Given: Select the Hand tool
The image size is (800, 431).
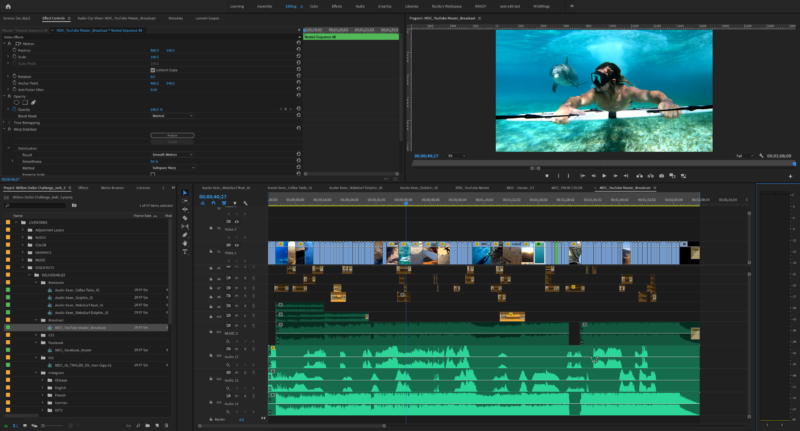Looking at the screenshot, I should (x=185, y=243).
